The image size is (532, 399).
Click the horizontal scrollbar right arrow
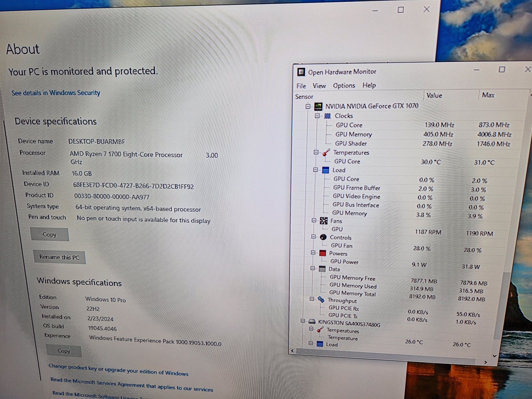click(485, 362)
